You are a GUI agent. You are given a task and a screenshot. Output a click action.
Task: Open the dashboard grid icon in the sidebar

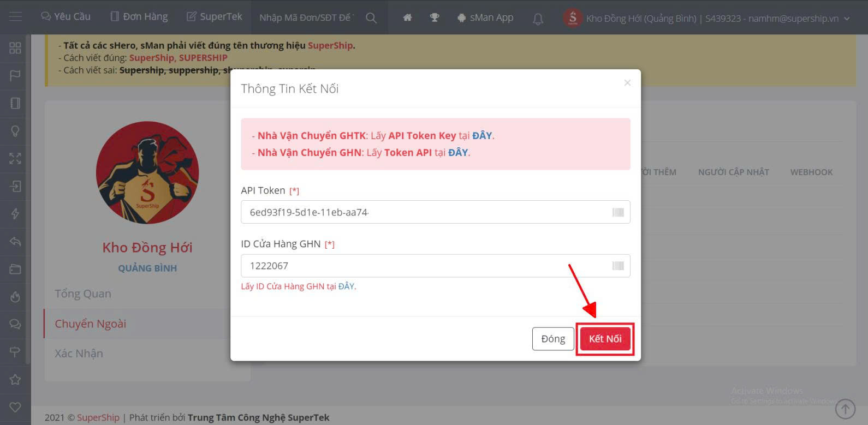pyautogui.click(x=15, y=47)
